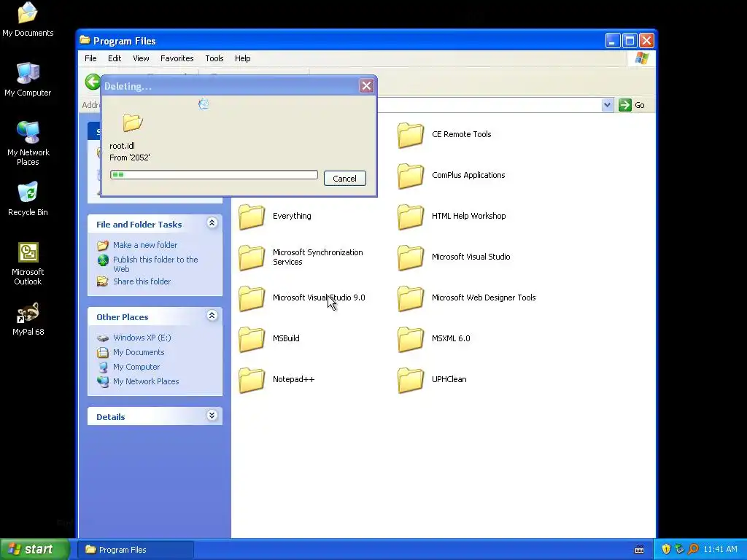This screenshot has height=560, width=747.
Task: Click the magnifier search tray icon
Action: [x=693, y=549]
